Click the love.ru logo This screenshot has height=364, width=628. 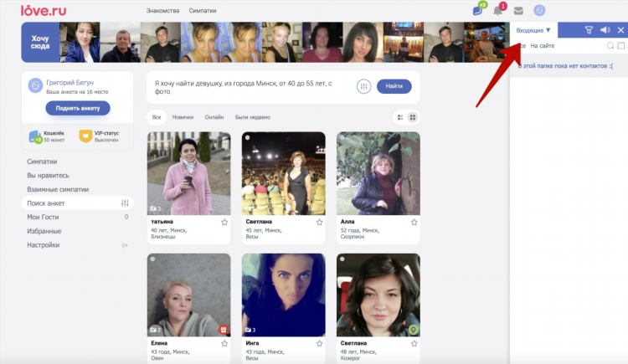(x=44, y=10)
